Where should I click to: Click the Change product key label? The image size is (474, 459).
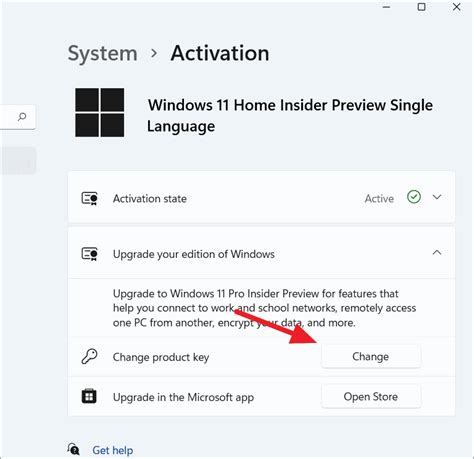pyautogui.click(x=161, y=357)
